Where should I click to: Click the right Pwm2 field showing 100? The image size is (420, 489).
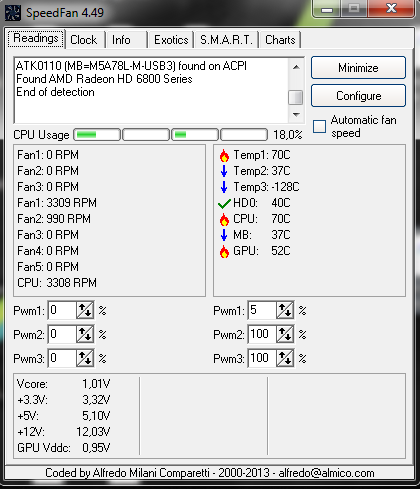click(x=262, y=335)
